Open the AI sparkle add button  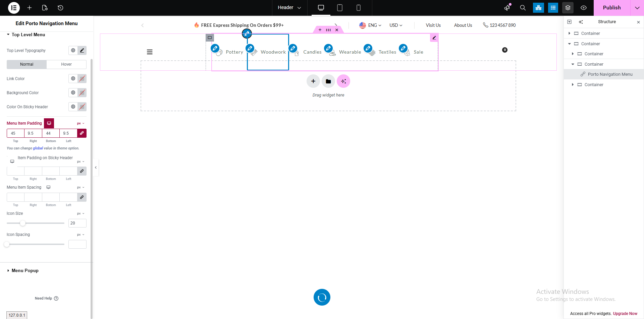tap(343, 81)
